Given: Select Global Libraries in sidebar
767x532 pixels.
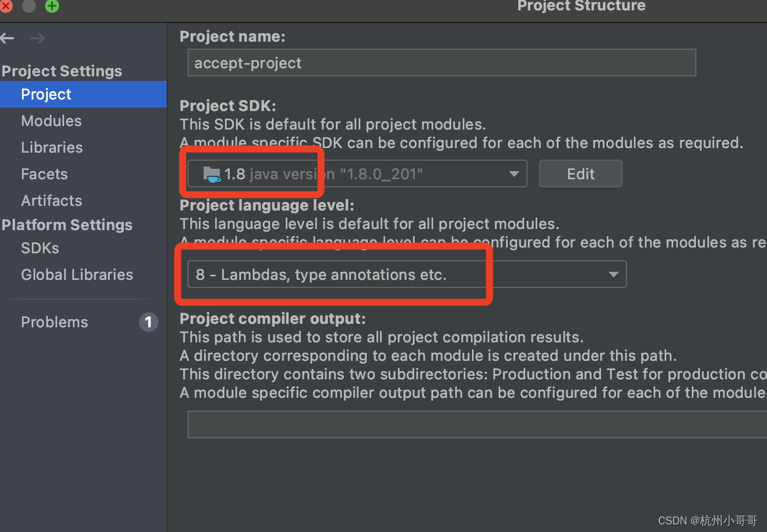Looking at the screenshot, I should (x=77, y=275).
